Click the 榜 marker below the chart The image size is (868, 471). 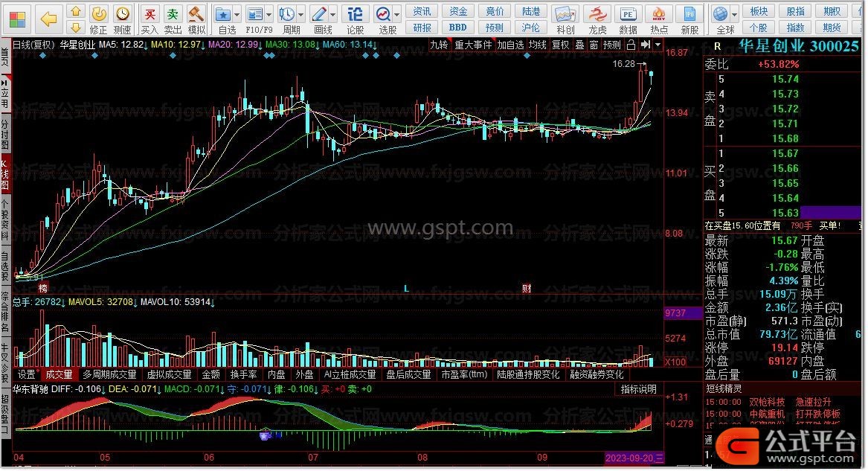[43, 289]
